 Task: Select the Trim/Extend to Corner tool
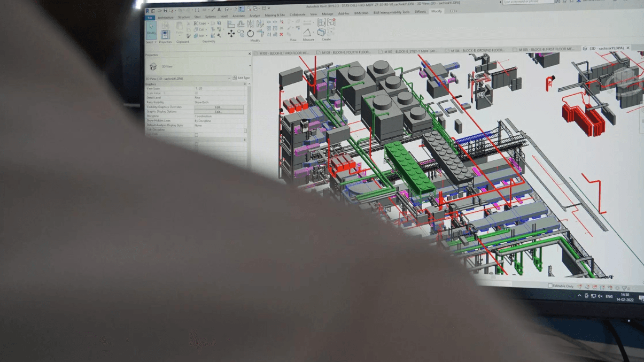(x=260, y=33)
